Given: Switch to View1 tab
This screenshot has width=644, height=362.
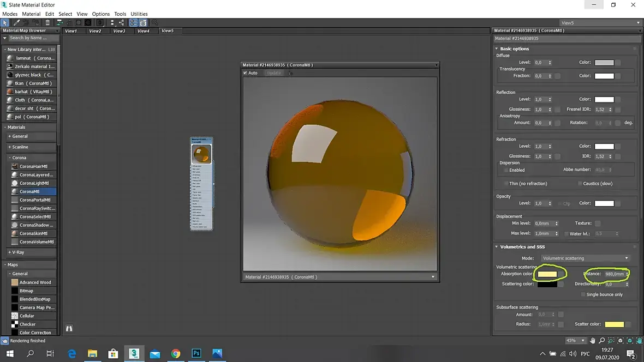Looking at the screenshot, I should point(71,31).
